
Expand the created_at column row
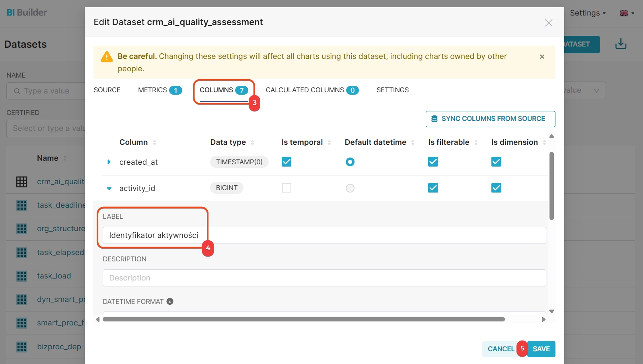point(109,162)
